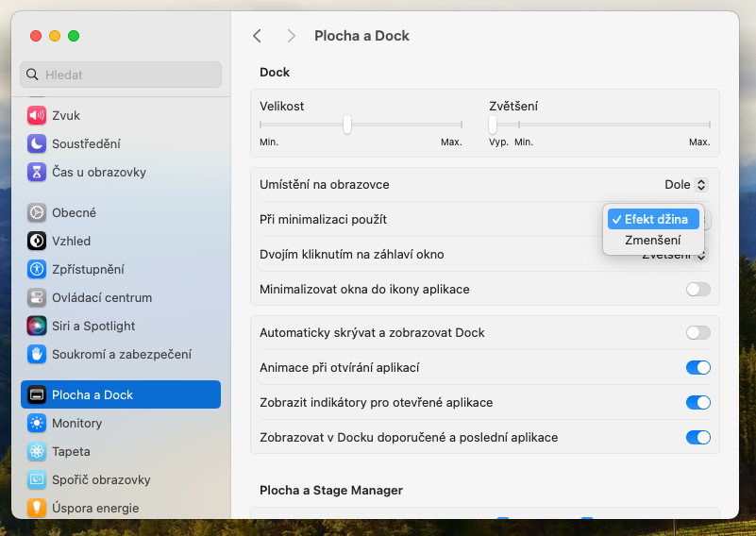The height and width of the screenshot is (536, 756).
Task: Open Zpřístupnění accessibility icon
Action: pos(37,269)
